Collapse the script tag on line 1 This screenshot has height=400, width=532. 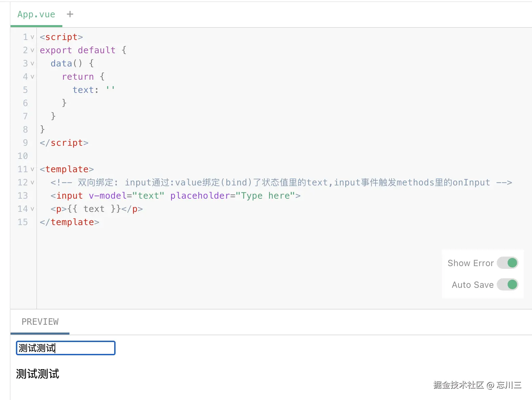click(x=32, y=37)
